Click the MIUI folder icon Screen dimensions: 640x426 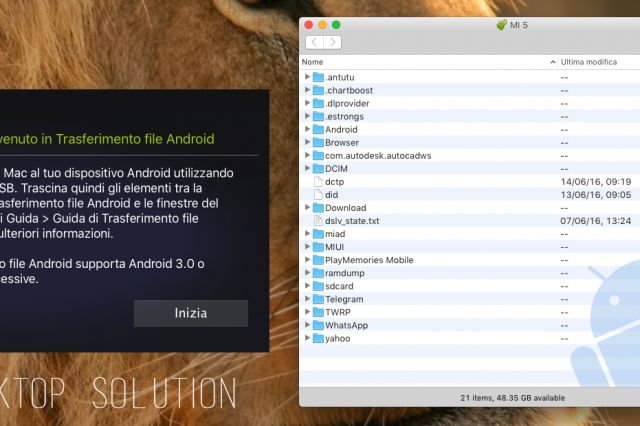(x=318, y=247)
